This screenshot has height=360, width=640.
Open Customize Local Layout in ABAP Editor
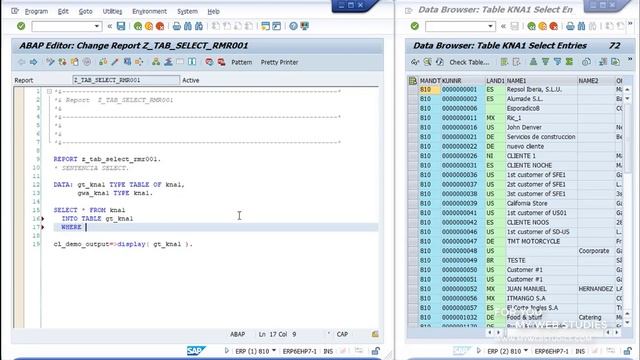pyautogui.click(x=304, y=26)
